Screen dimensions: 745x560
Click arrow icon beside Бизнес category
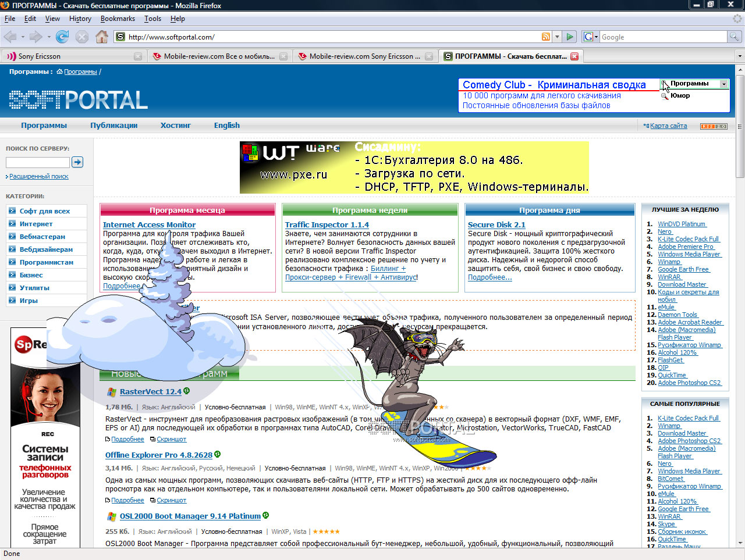[12, 274]
